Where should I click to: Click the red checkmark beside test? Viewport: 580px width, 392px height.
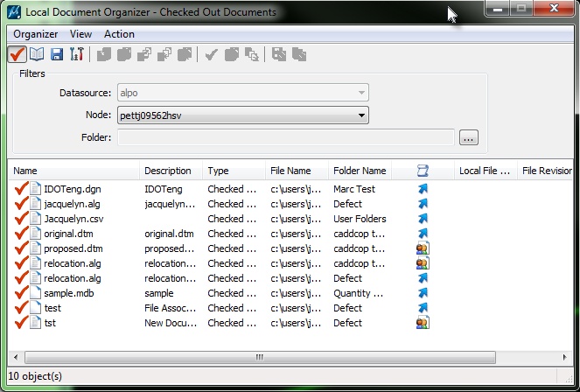click(21, 307)
